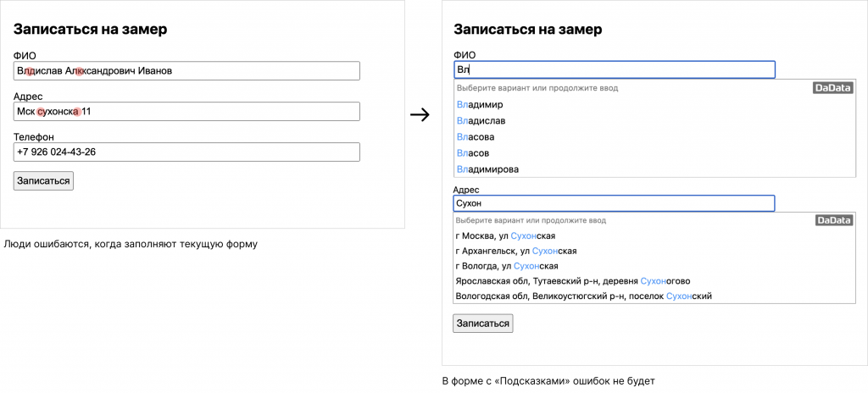The width and height of the screenshot is (868, 393).
Task: Select the Владислав suggestion
Action: pos(655,120)
